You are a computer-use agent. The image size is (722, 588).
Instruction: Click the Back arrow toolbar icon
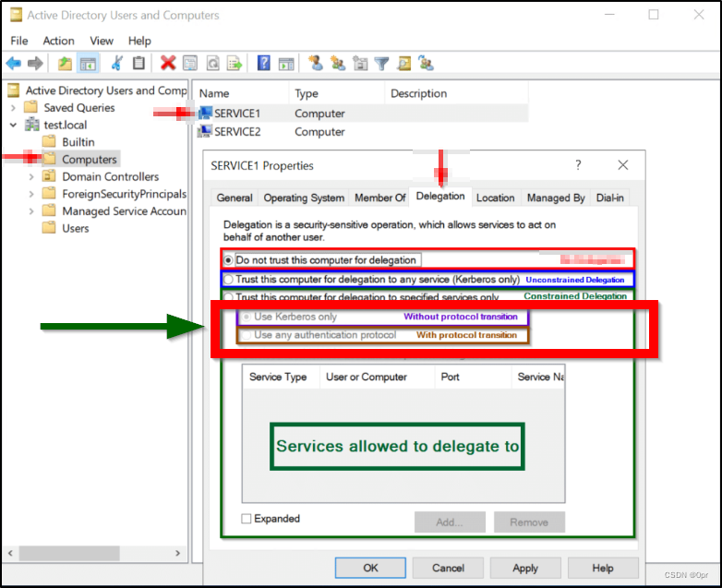[x=14, y=63]
